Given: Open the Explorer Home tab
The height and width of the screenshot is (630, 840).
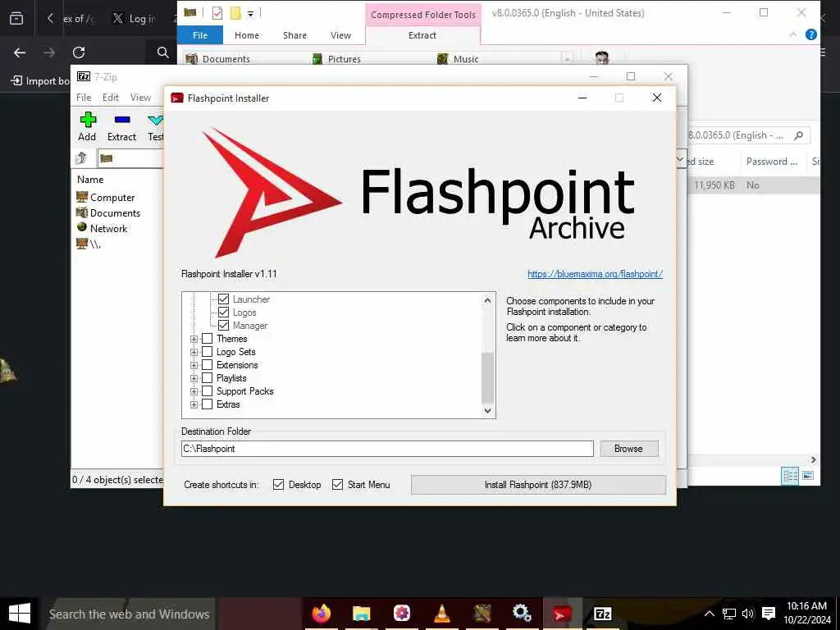Looking at the screenshot, I should pos(247,35).
